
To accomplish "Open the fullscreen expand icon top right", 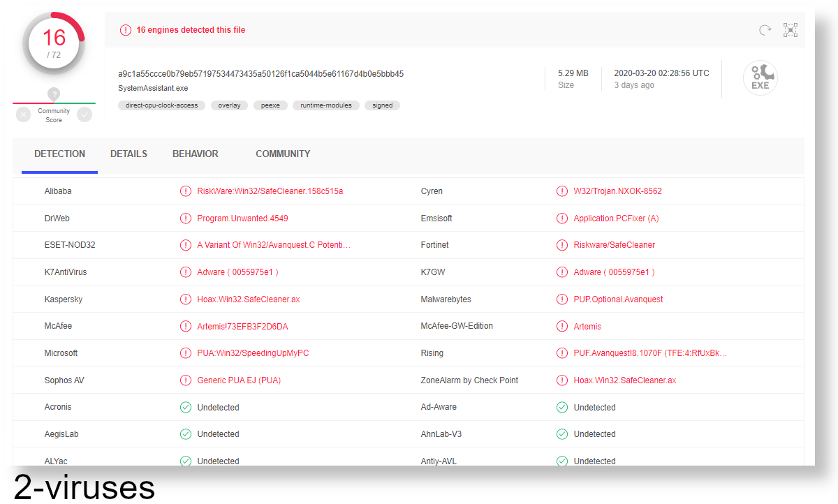I will [x=791, y=30].
